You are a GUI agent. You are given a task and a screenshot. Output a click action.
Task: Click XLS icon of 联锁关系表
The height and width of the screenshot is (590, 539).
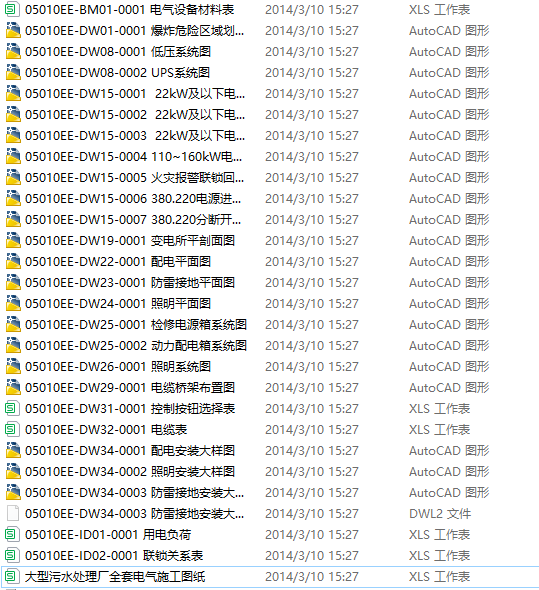[x=12, y=555]
